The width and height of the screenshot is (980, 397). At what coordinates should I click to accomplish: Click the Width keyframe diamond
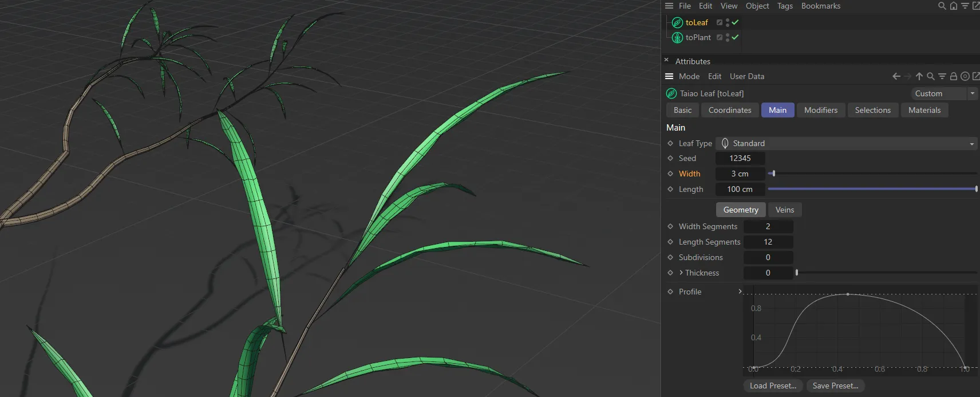click(x=670, y=174)
